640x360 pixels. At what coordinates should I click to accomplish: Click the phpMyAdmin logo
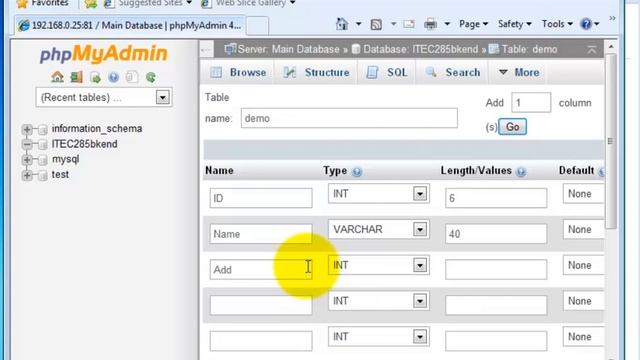[x=104, y=54]
